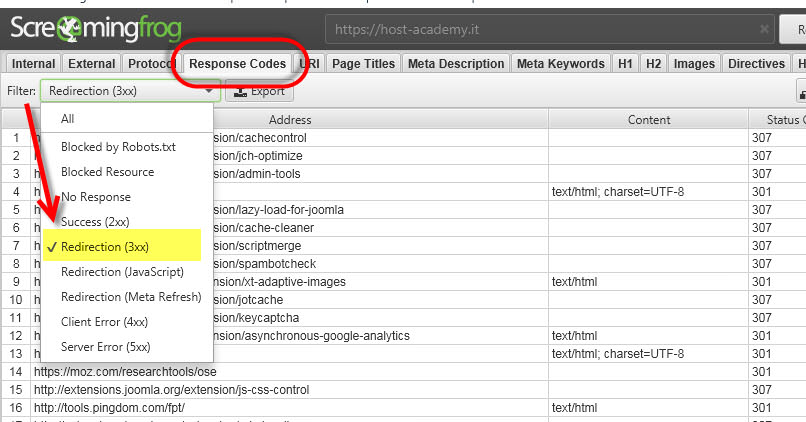Click row number 14 header
This screenshot has width=806, height=422.
click(16, 372)
